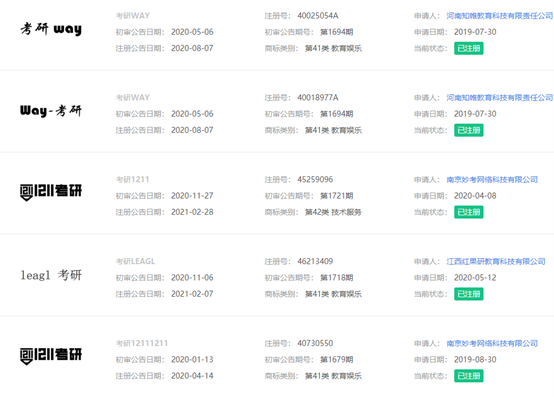Viewport: 554px width, 397px height.
Task: Click 第1694期 issue in row 40025054A
Action: (x=336, y=32)
